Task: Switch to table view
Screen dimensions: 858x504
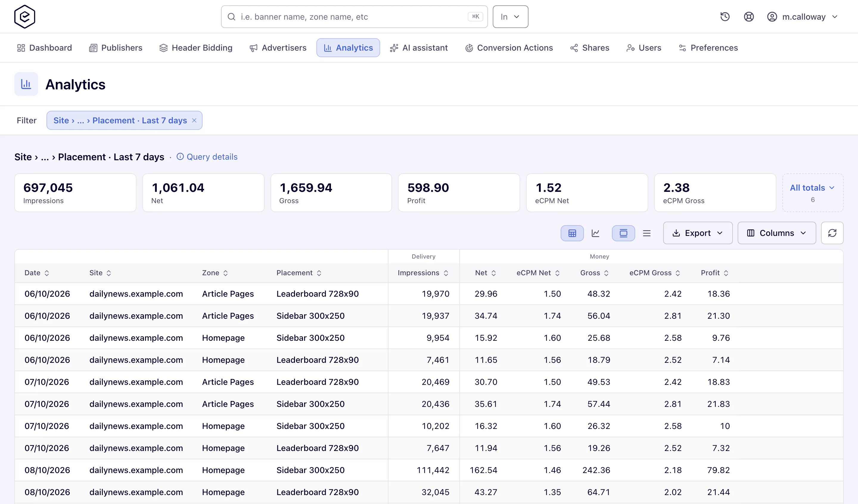Action: tap(572, 233)
